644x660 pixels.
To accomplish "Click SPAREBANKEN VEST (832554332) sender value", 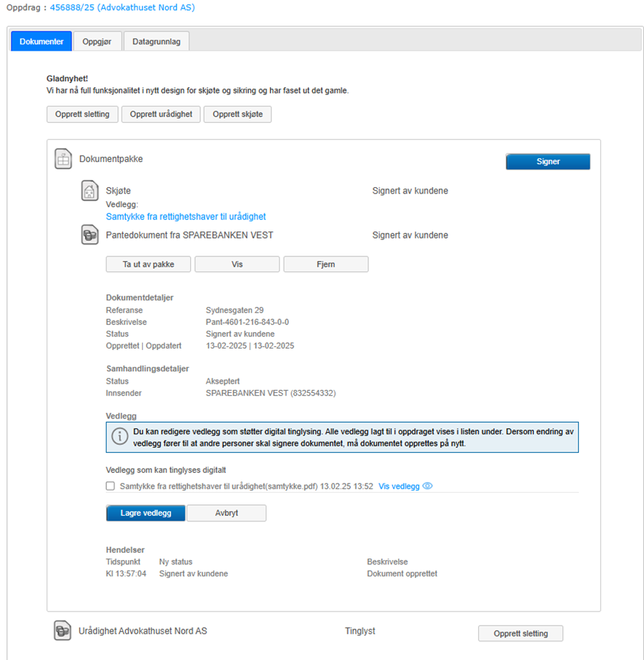I will click(271, 393).
